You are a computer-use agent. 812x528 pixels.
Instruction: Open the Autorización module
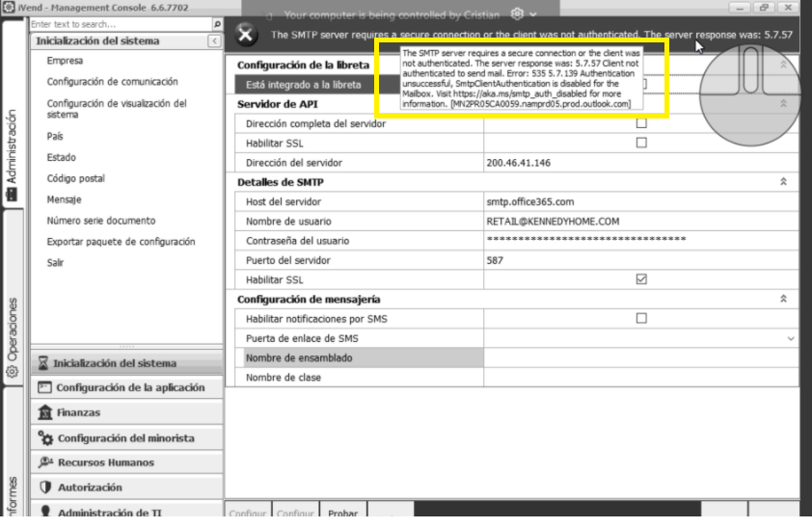[127, 488]
